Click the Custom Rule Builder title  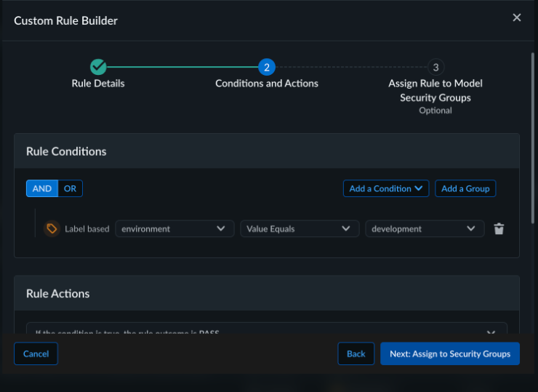point(66,20)
